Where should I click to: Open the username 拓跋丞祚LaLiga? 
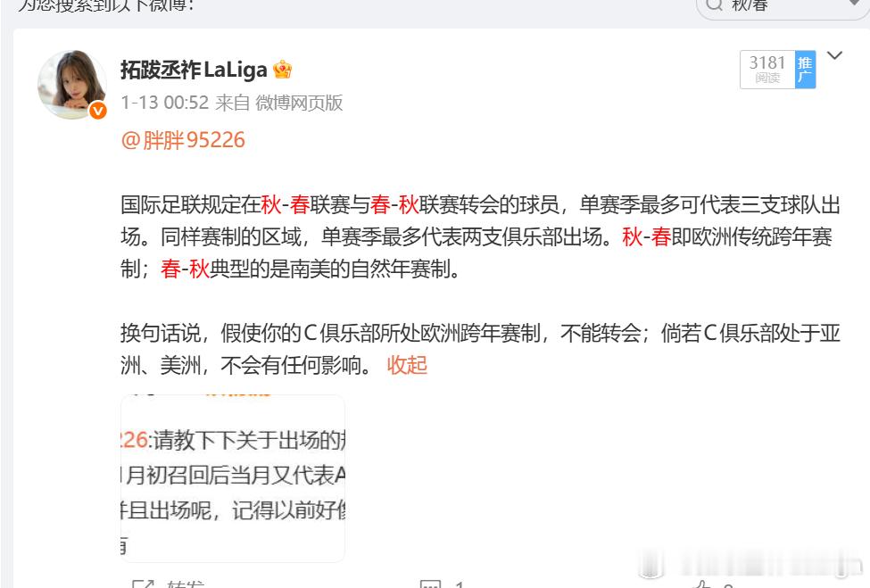pyautogui.click(x=194, y=70)
